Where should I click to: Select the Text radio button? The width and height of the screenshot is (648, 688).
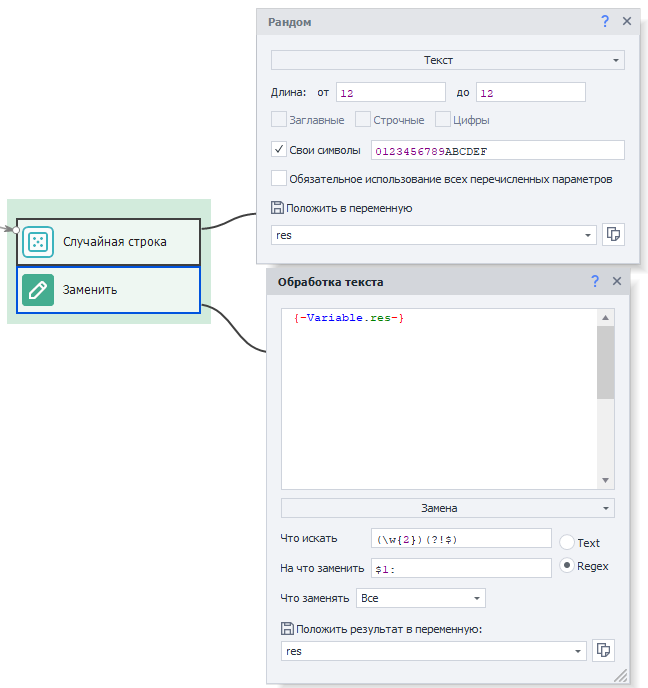click(x=567, y=542)
